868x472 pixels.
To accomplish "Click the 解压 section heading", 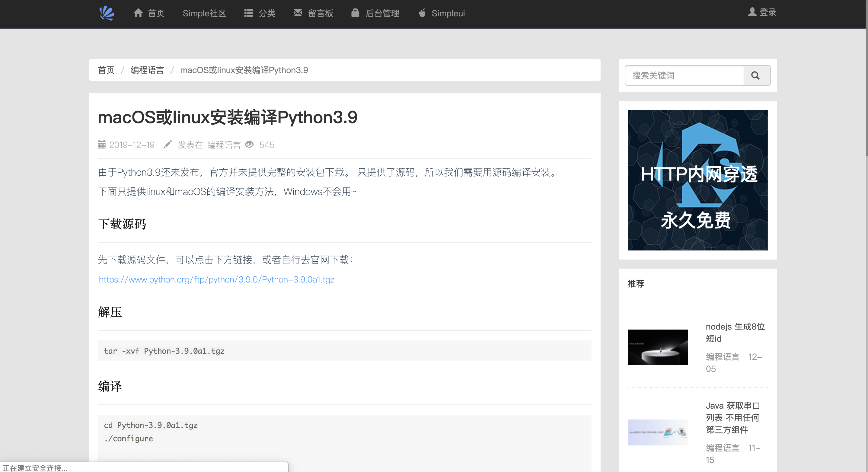I will [110, 312].
